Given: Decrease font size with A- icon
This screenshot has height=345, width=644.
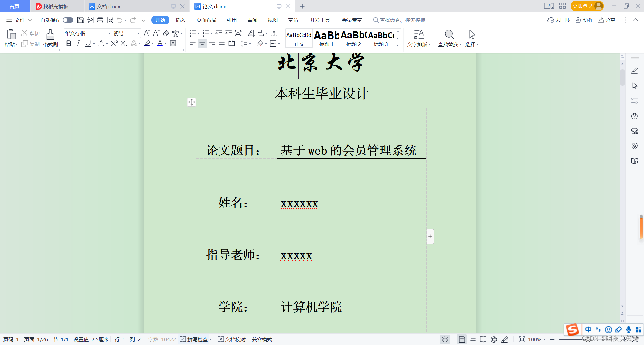Looking at the screenshot, I should click(x=156, y=33).
